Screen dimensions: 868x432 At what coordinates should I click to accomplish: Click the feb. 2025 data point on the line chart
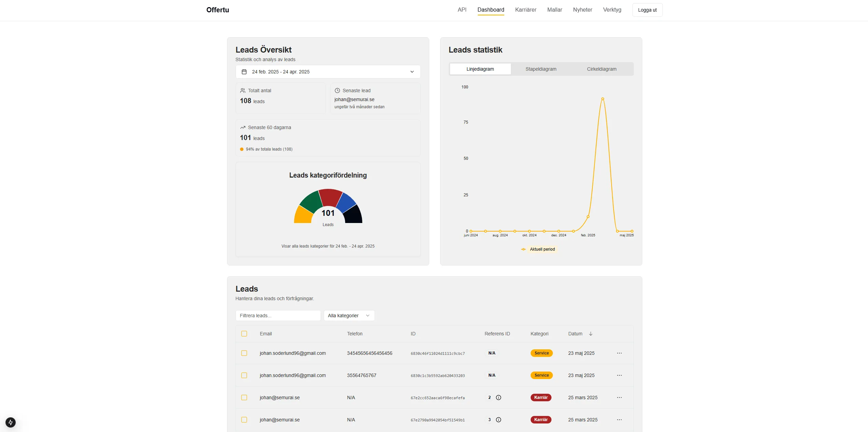pos(588,217)
